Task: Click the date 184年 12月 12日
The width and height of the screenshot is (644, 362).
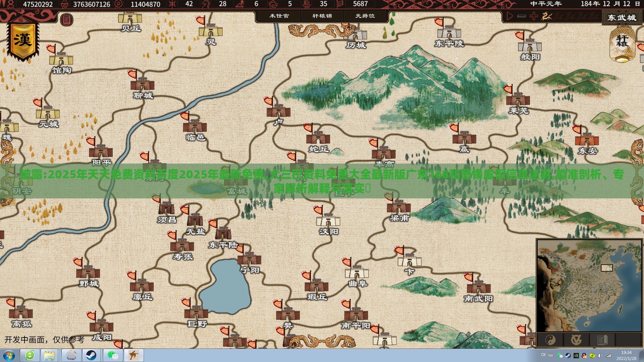Action: [610, 4]
